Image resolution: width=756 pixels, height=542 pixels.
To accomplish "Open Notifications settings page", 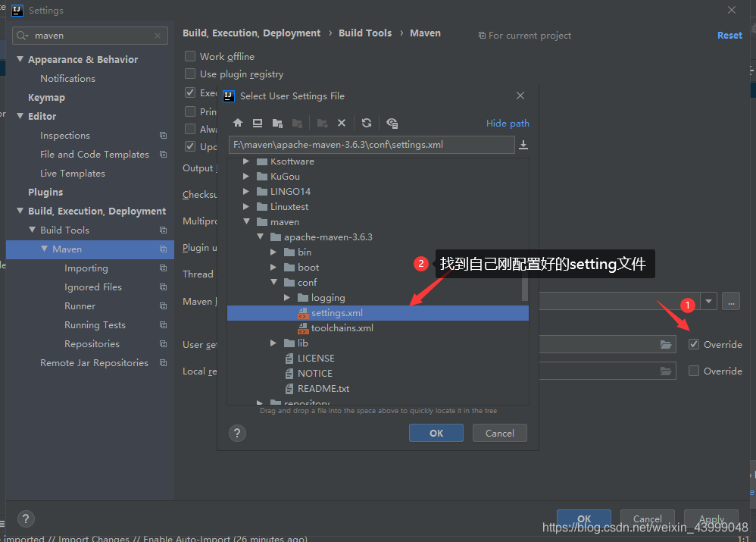I will click(x=67, y=79).
